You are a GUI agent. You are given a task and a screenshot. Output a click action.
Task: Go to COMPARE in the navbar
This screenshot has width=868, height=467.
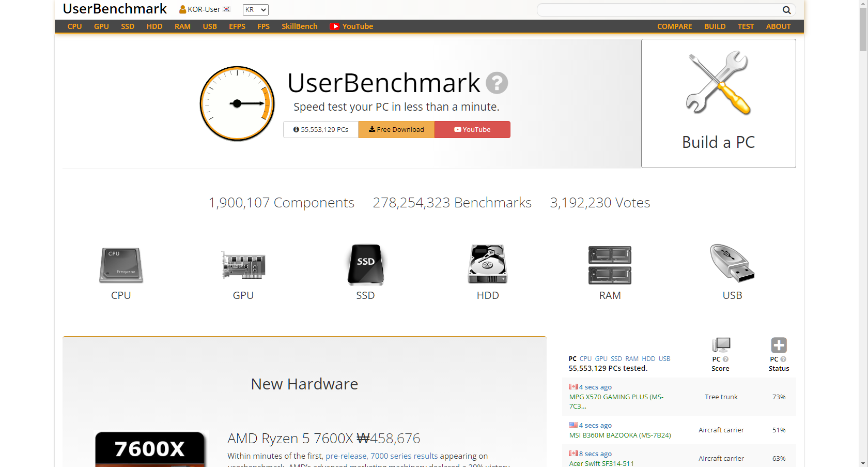pos(674,26)
